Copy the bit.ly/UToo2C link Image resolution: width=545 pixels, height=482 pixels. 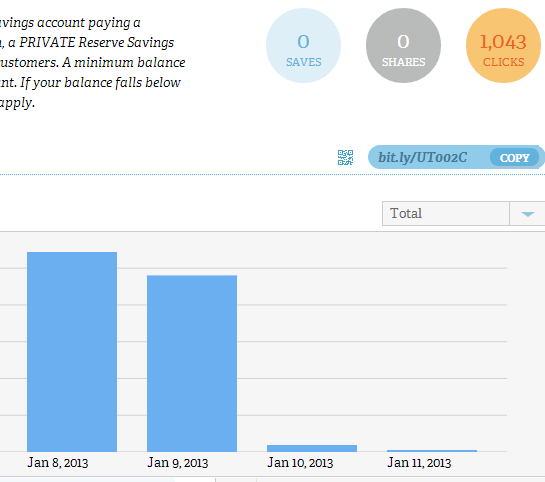pos(514,158)
